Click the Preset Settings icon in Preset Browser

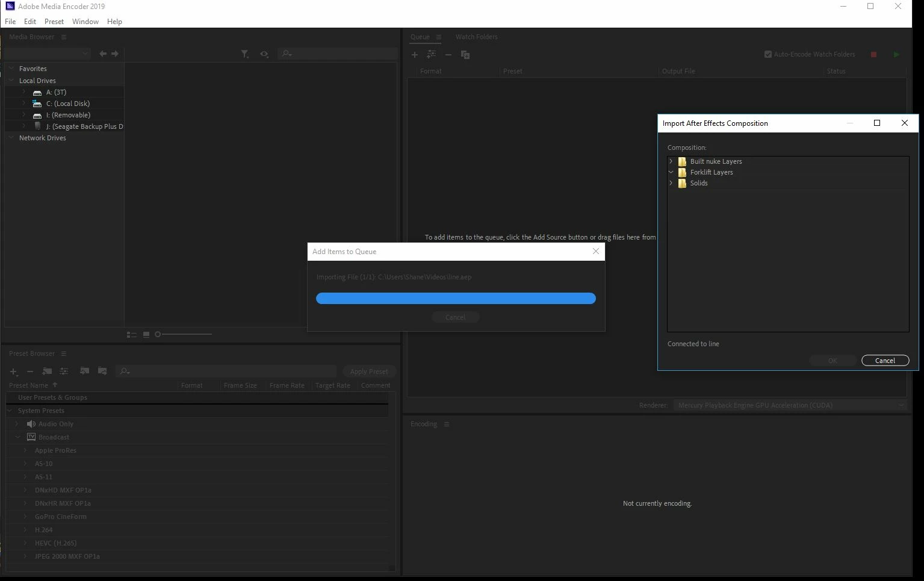click(64, 371)
